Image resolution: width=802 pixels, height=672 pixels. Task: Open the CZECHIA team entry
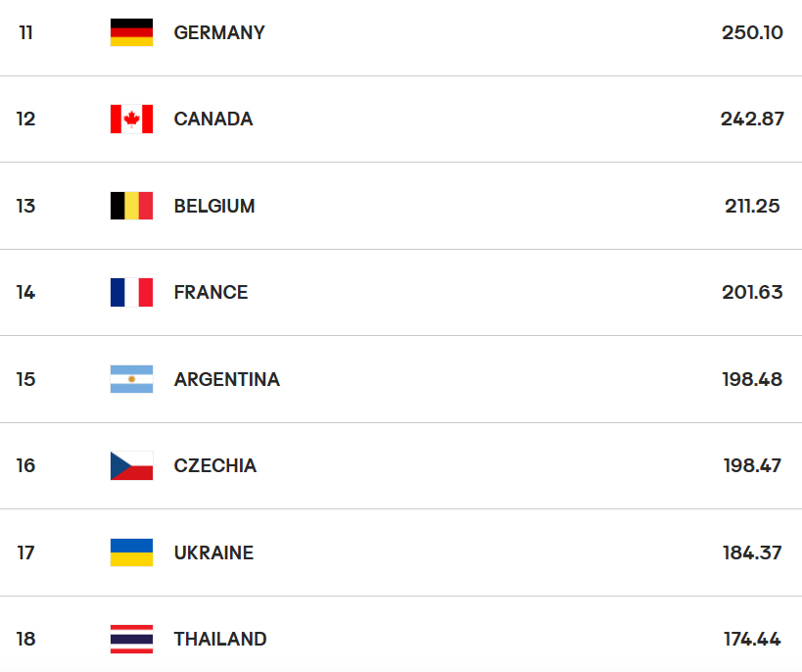click(x=214, y=465)
